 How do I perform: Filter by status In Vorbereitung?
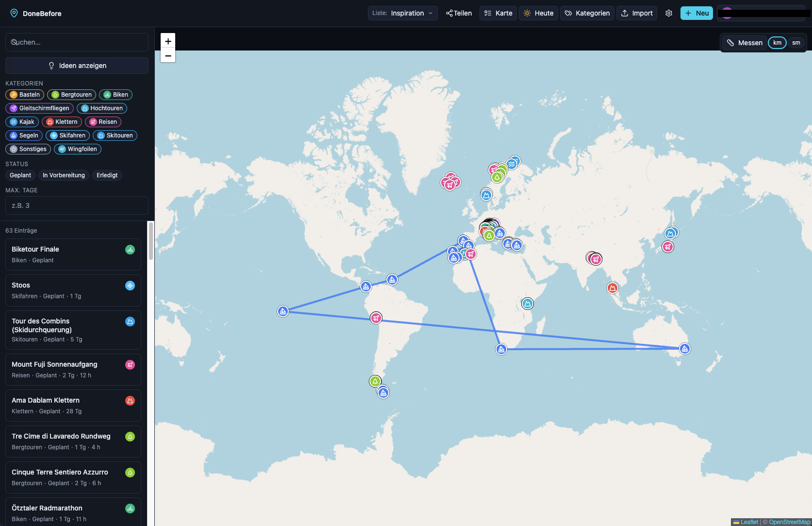(x=64, y=175)
